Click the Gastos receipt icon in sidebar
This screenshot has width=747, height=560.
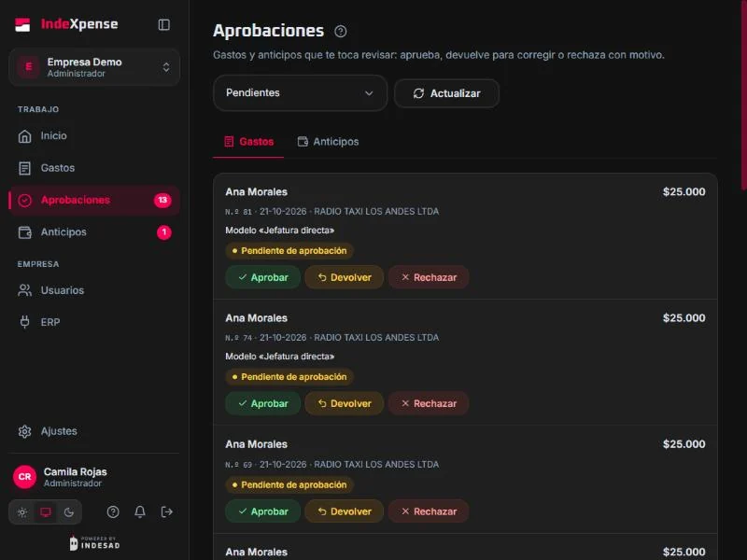tap(25, 169)
